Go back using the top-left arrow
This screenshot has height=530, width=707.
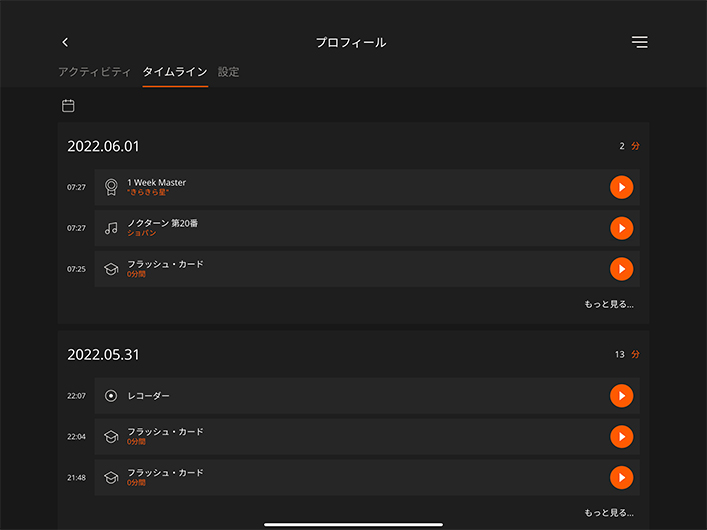65,42
